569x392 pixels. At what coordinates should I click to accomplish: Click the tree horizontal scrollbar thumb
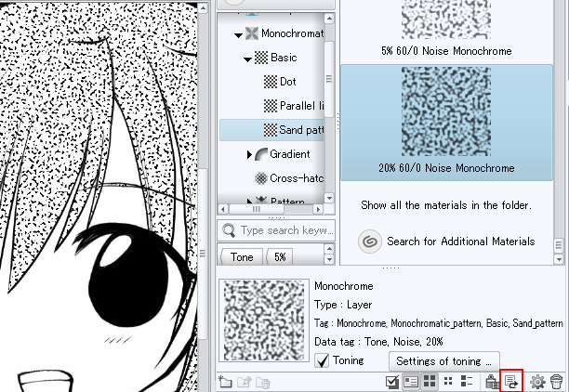[257, 209]
